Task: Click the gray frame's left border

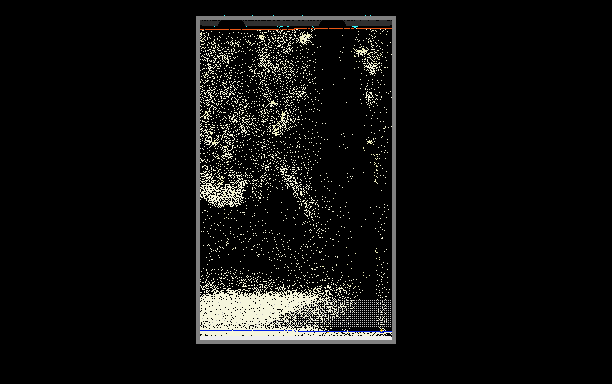Action: click(198, 180)
